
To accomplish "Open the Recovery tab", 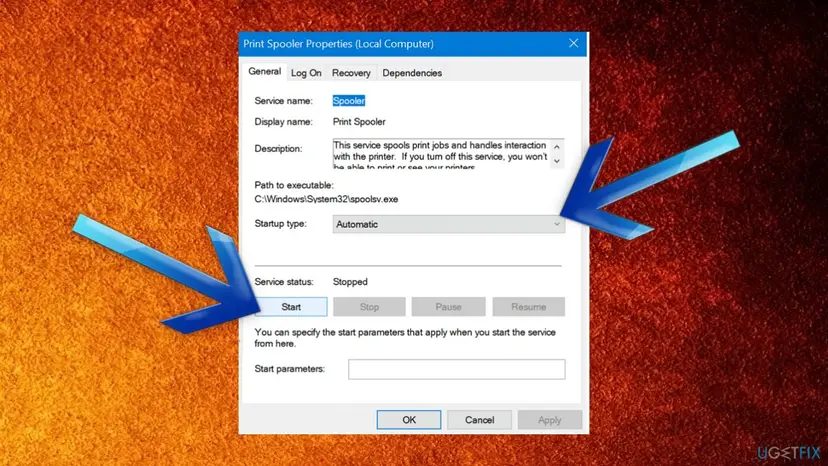I will pyautogui.click(x=351, y=73).
